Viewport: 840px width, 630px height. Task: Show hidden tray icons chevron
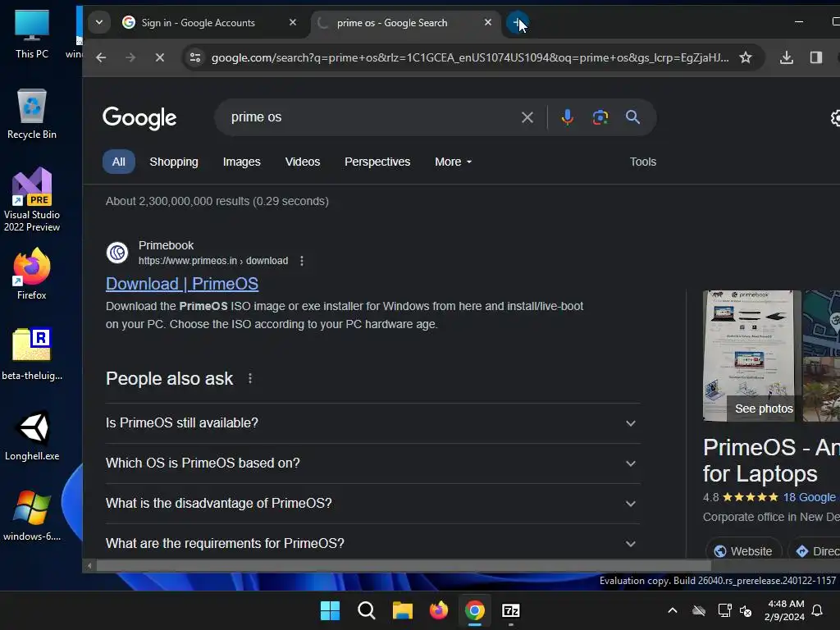[x=673, y=610]
